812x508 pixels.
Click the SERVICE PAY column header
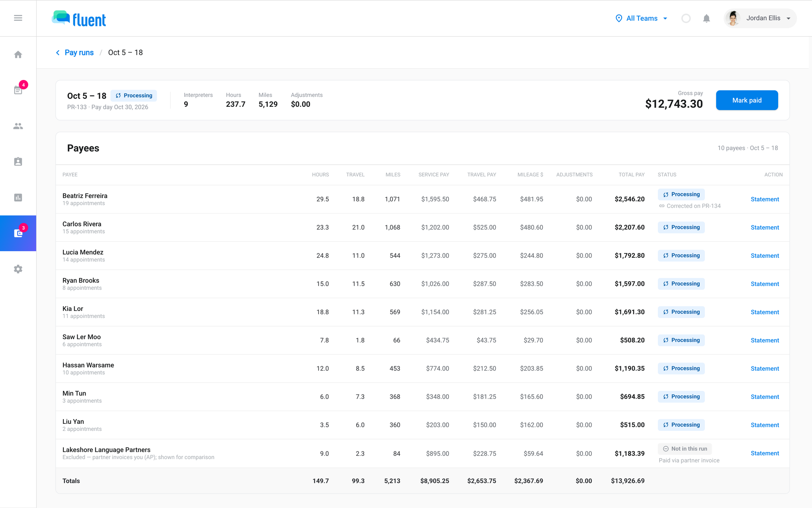coord(434,175)
